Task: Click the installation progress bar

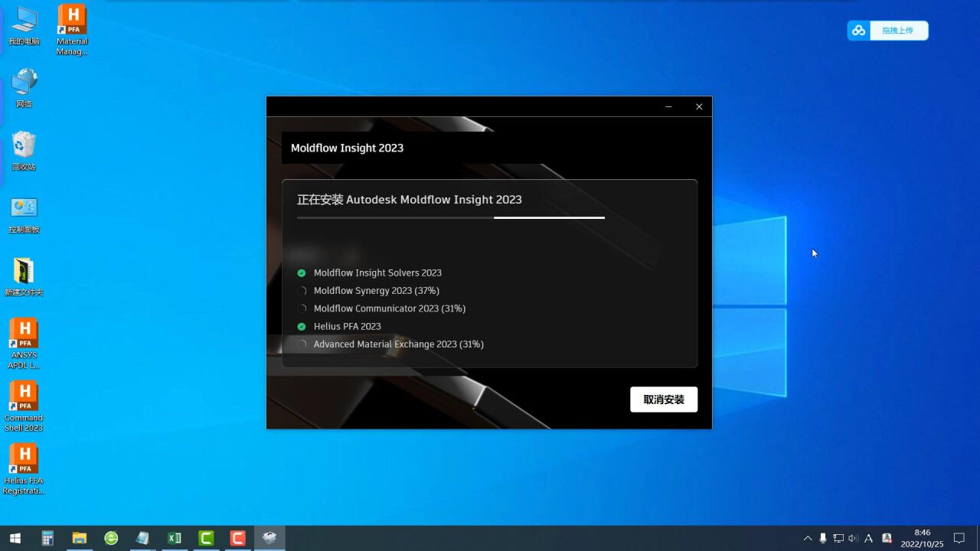Action: pos(451,218)
